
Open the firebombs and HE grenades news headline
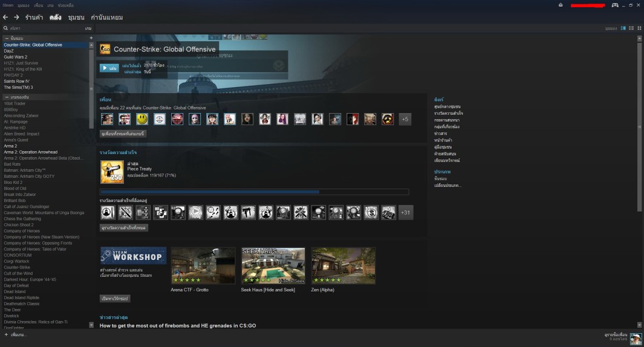[x=178, y=326]
